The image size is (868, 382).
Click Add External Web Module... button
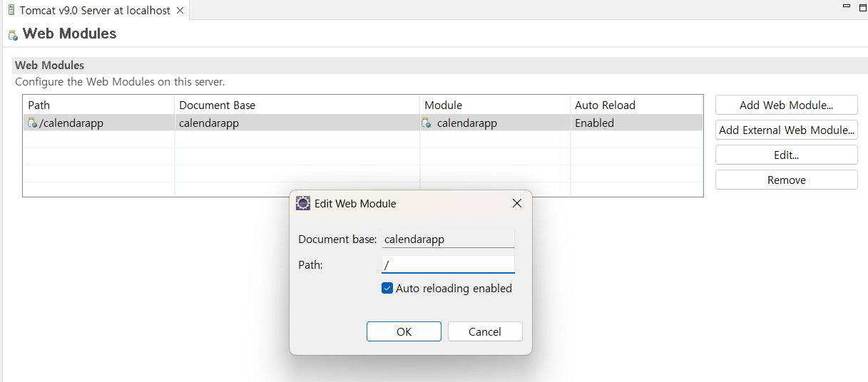coord(786,130)
